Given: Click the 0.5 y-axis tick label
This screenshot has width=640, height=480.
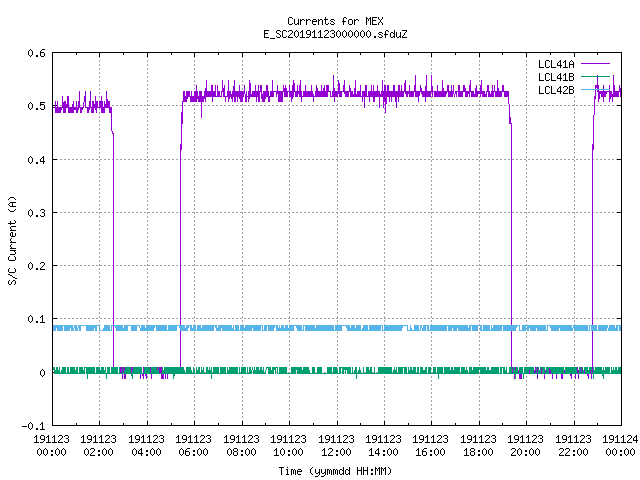Looking at the screenshot, I should [36, 106].
